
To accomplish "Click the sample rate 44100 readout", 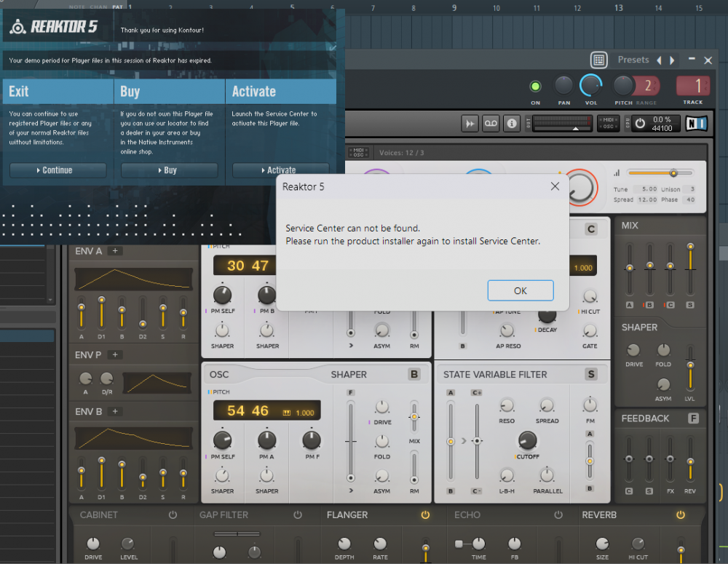I will point(662,128).
